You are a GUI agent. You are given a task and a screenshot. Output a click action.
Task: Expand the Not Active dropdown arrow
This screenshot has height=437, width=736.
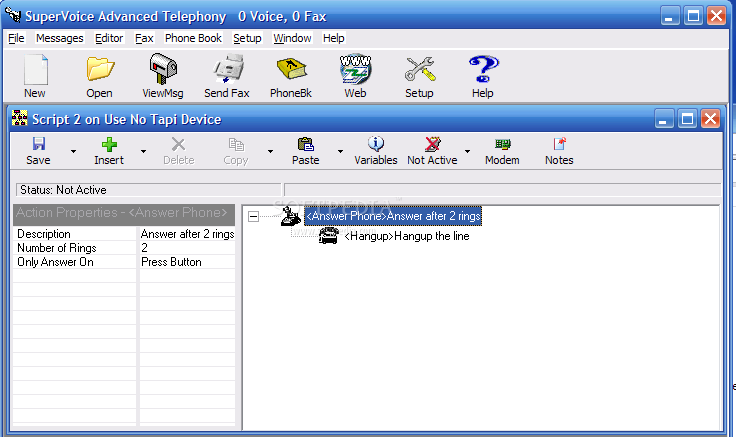468,151
